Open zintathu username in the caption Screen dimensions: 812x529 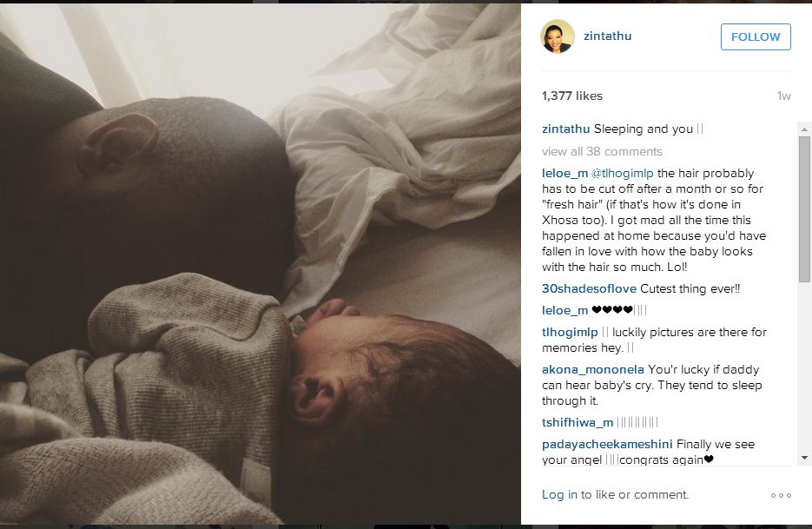coord(565,129)
